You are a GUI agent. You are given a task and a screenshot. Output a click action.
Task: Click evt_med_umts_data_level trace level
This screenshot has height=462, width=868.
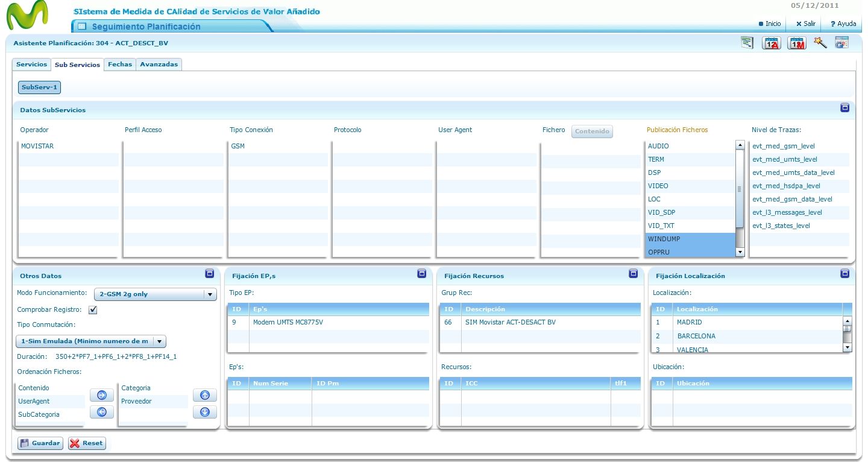pos(800,172)
